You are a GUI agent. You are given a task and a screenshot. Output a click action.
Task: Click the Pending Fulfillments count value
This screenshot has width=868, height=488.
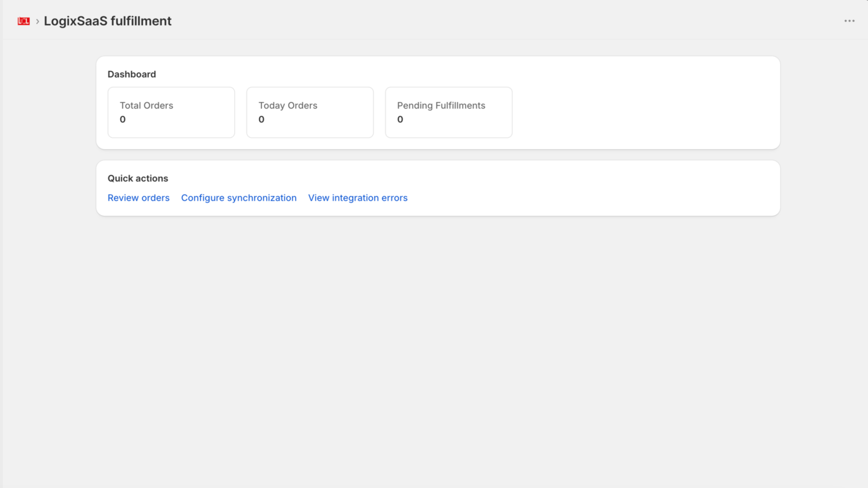click(x=400, y=119)
